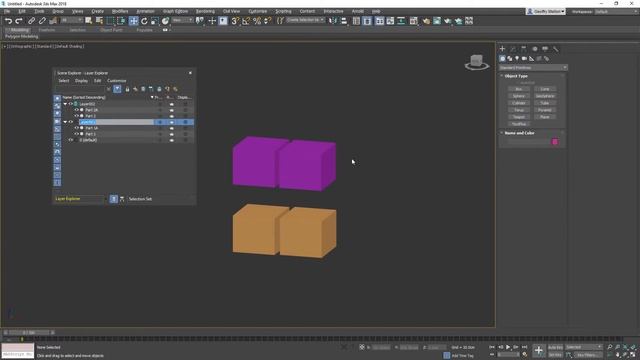640x360 pixels.
Task: Switch to the Hierarchy command panel
Action: tap(524, 49)
